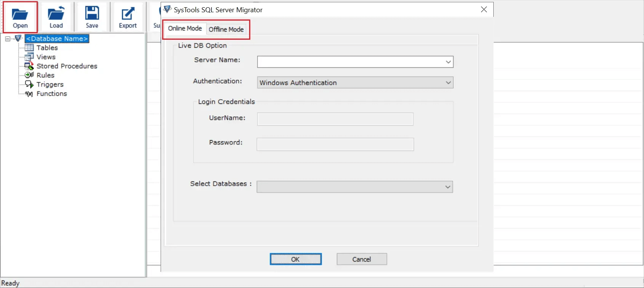Select the Rules tree item
Image resolution: width=644 pixels, height=288 pixels.
pyautogui.click(x=45, y=75)
